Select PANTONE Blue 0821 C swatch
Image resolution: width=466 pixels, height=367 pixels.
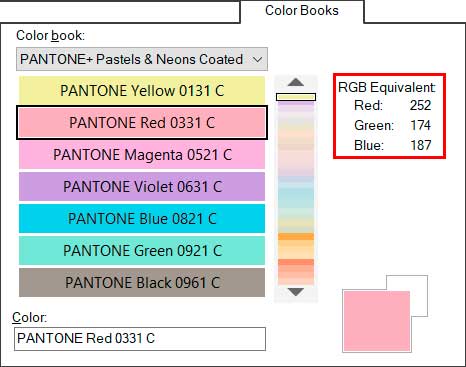coord(142,219)
